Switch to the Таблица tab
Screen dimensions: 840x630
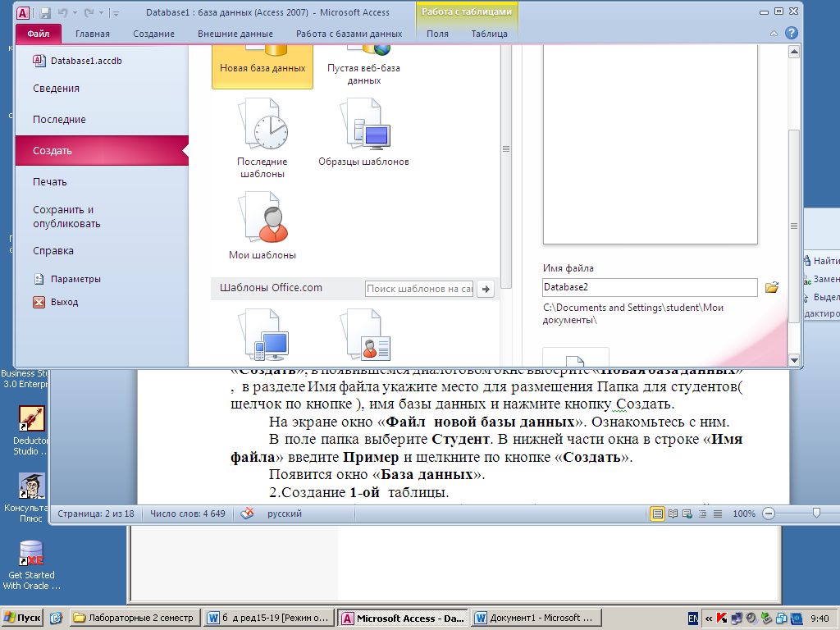point(489,34)
